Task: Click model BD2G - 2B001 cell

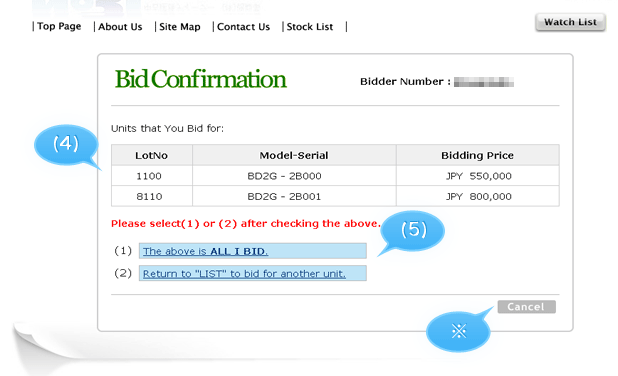Action: click(294, 196)
